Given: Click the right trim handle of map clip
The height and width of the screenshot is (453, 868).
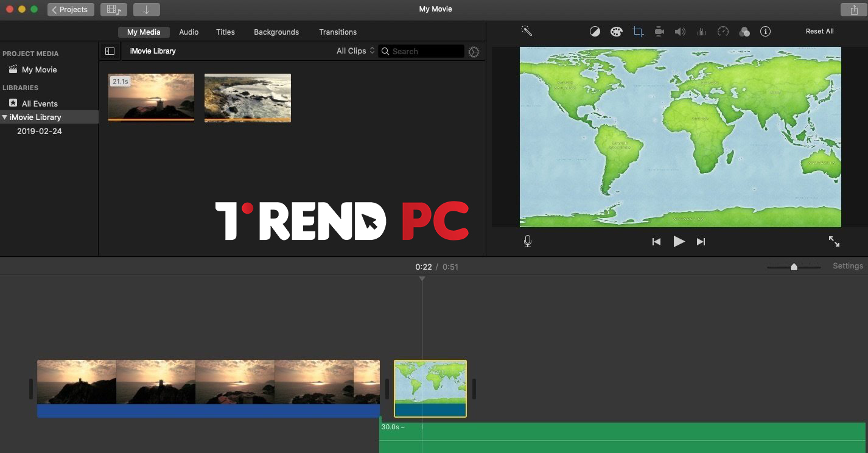Looking at the screenshot, I should pyautogui.click(x=474, y=388).
